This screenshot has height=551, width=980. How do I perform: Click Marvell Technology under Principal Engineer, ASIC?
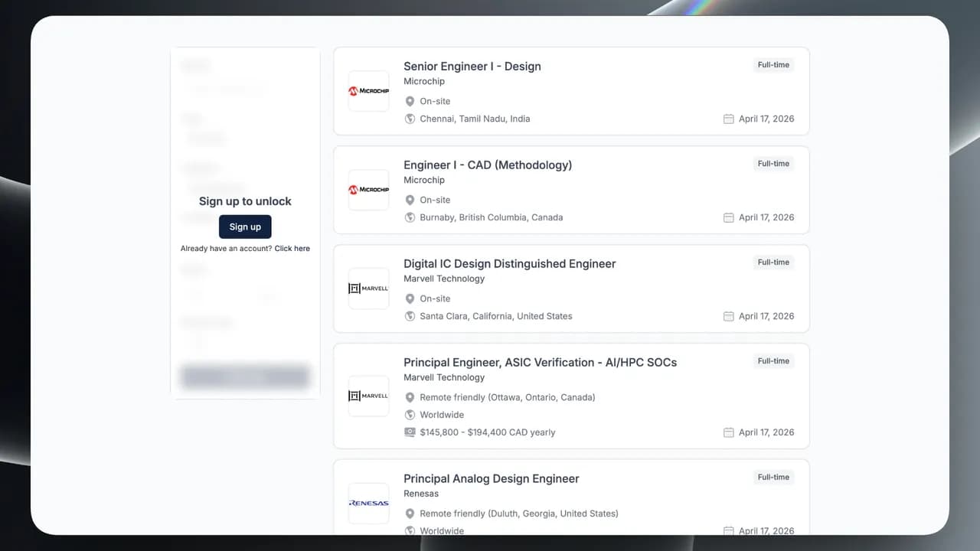(444, 377)
